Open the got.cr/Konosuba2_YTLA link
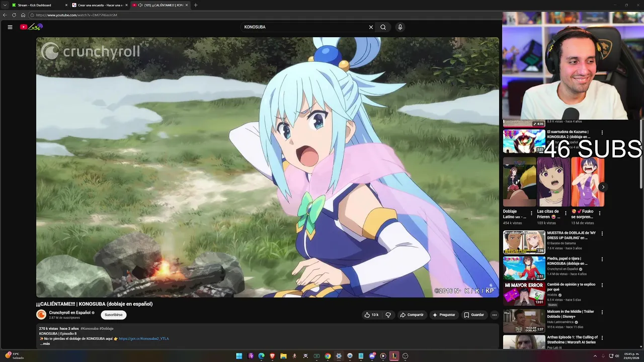644x362 pixels. pos(144,339)
